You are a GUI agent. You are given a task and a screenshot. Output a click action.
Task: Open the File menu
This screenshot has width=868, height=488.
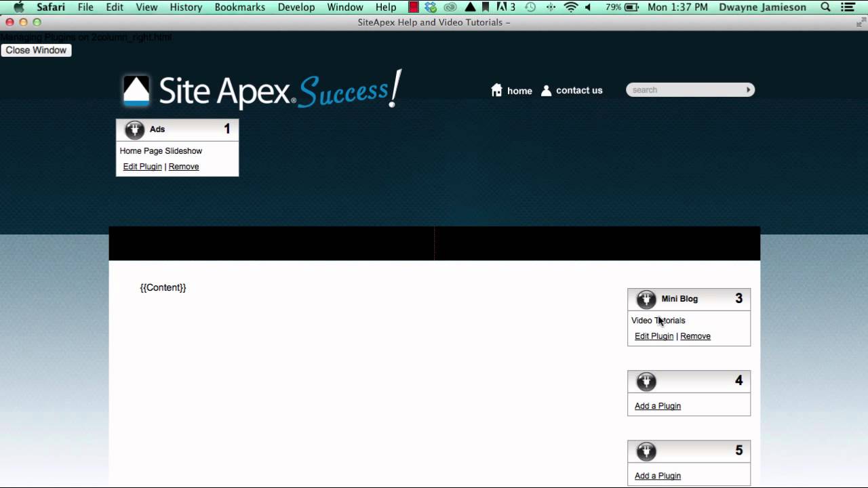pos(85,7)
